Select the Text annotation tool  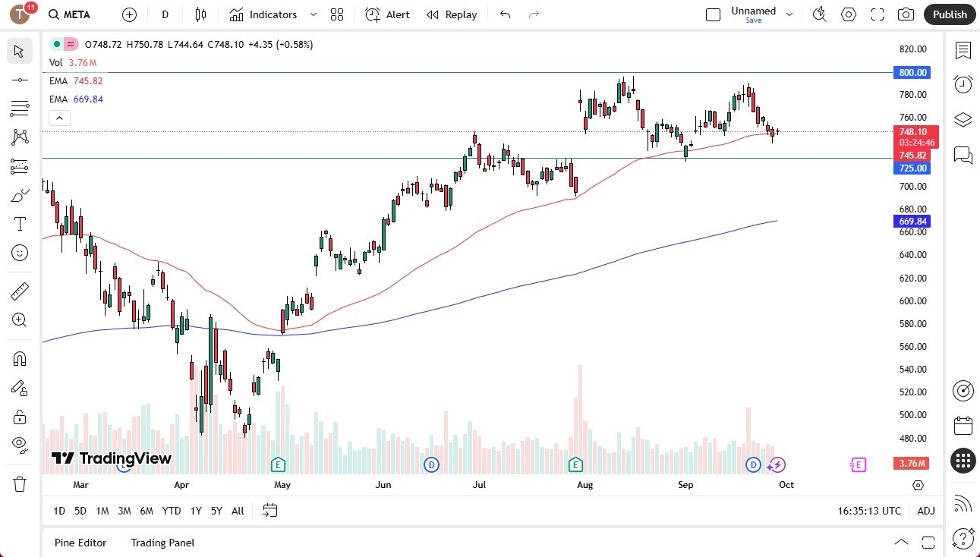(x=19, y=223)
